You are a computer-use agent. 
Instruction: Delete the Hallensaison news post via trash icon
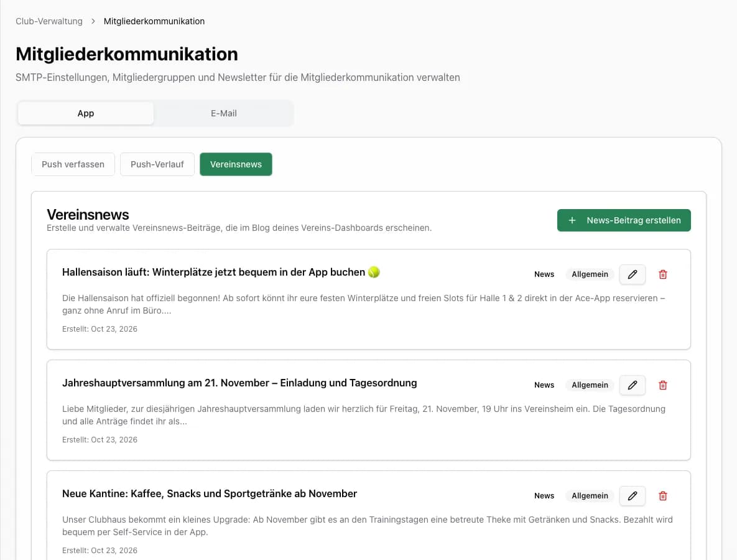click(x=663, y=274)
